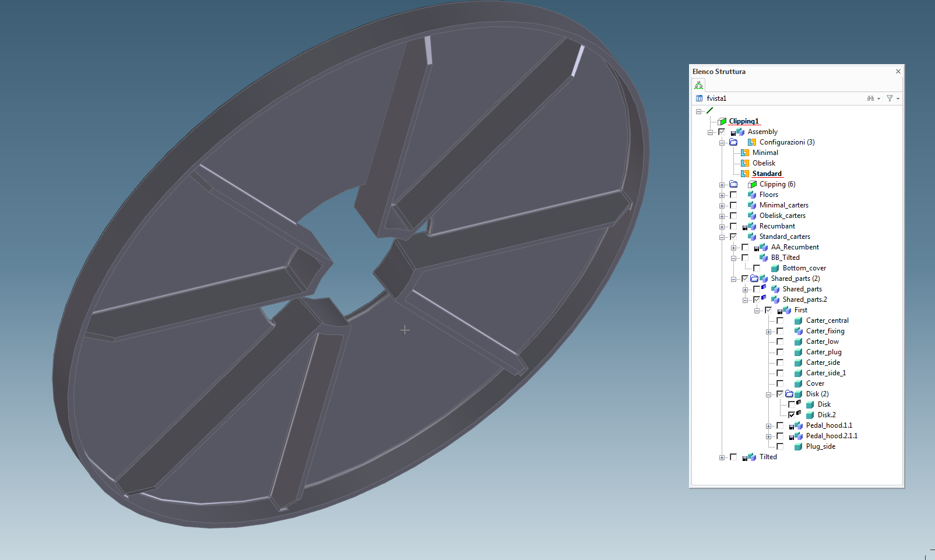Click the Floors assembly icon
Image resolution: width=935 pixels, height=560 pixels.
pos(752,195)
